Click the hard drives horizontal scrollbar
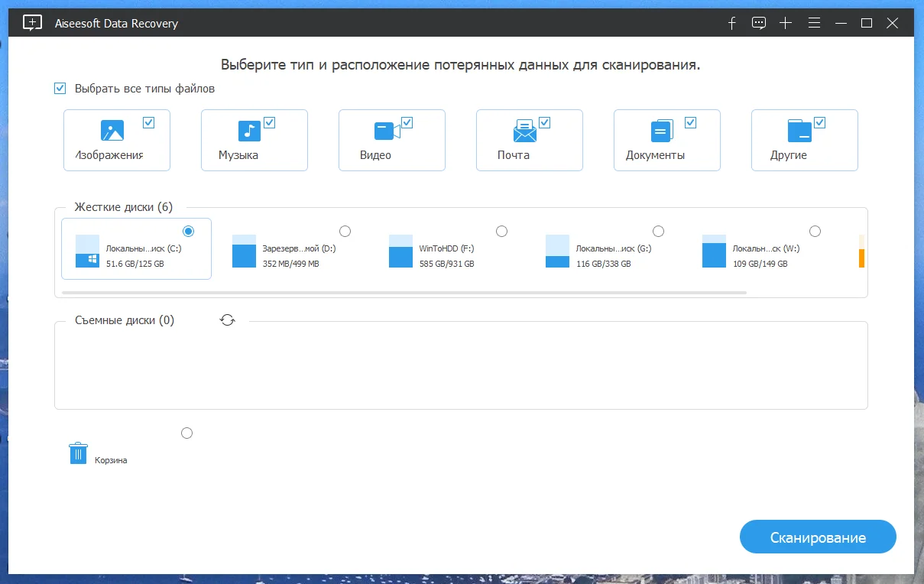This screenshot has height=584, width=924. 404,292
